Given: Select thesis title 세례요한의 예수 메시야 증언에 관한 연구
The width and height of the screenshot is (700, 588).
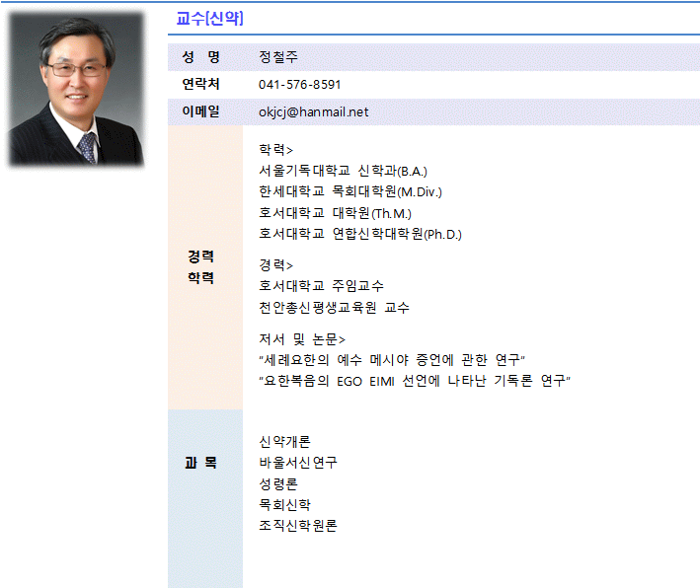Looking at the screenshot, I should 392,359.
